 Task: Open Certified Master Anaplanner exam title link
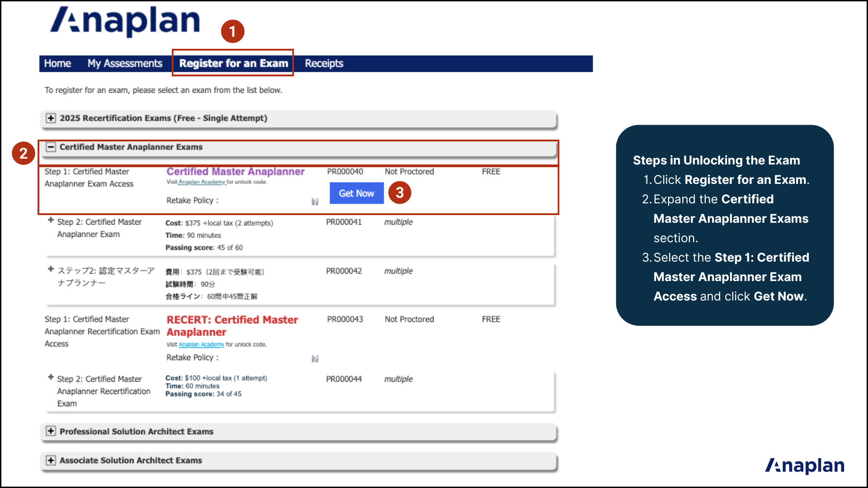pos(236,172)
